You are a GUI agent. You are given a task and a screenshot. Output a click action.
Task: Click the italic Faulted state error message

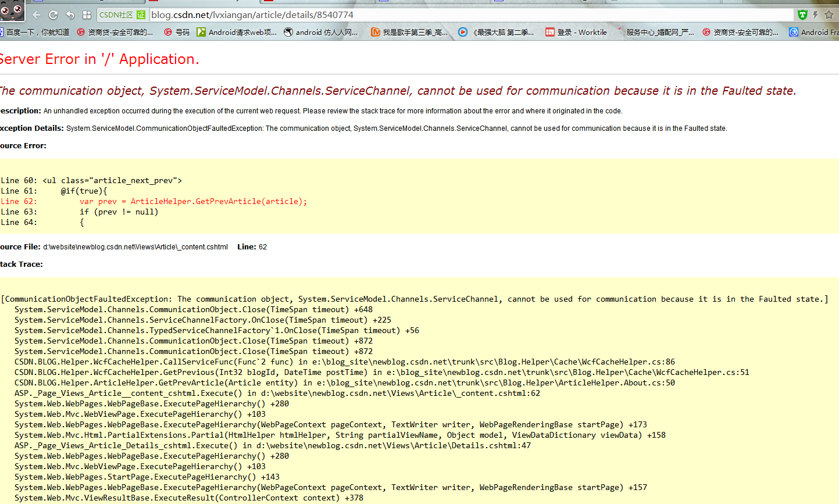coord(398,91)
